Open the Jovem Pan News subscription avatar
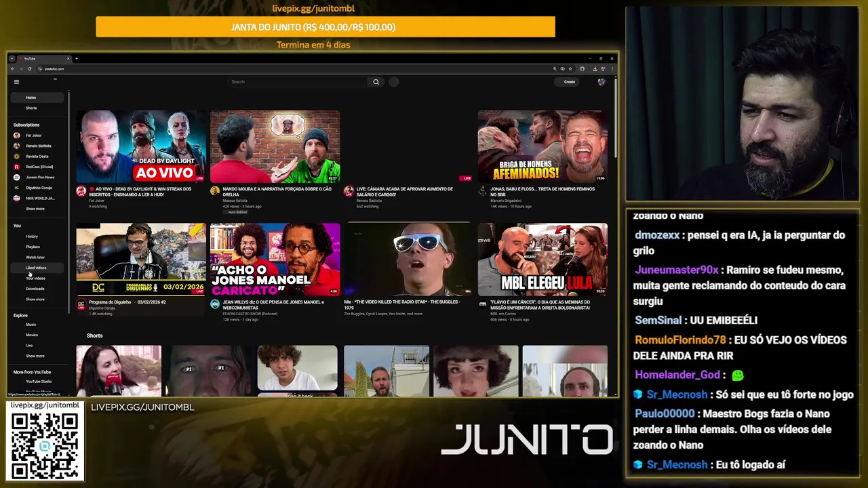 17,177
